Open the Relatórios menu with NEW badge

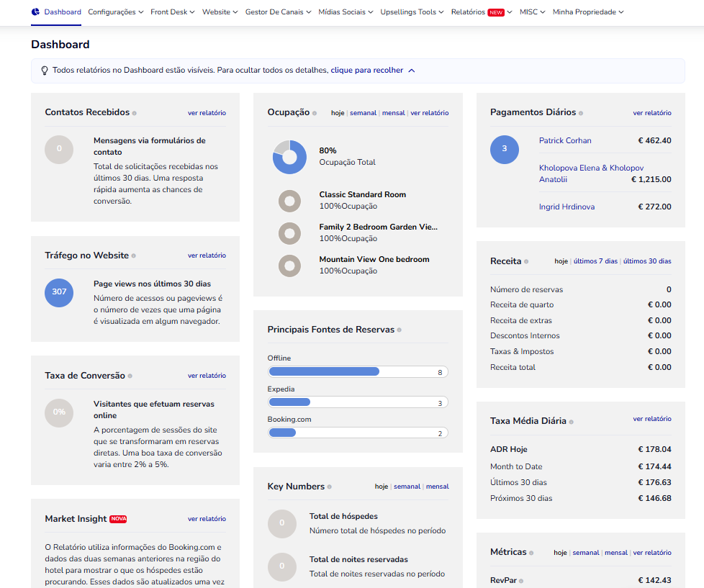point(482,12)
